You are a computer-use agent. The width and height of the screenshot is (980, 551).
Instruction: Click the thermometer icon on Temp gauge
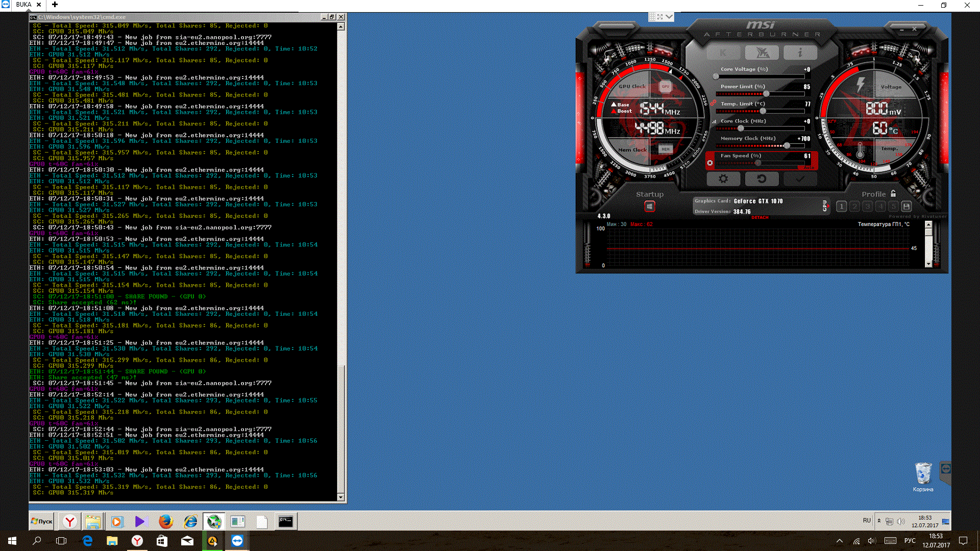click(860, 152)
